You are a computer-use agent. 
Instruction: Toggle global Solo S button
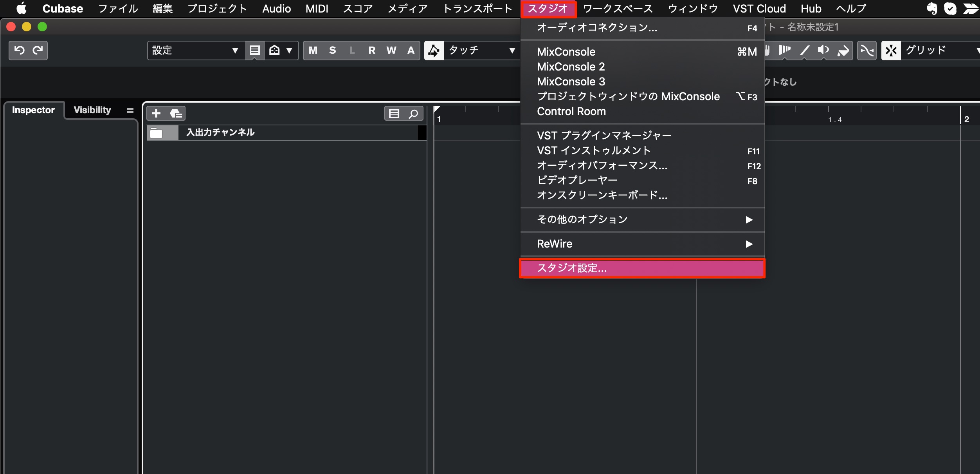click(333, 50)
